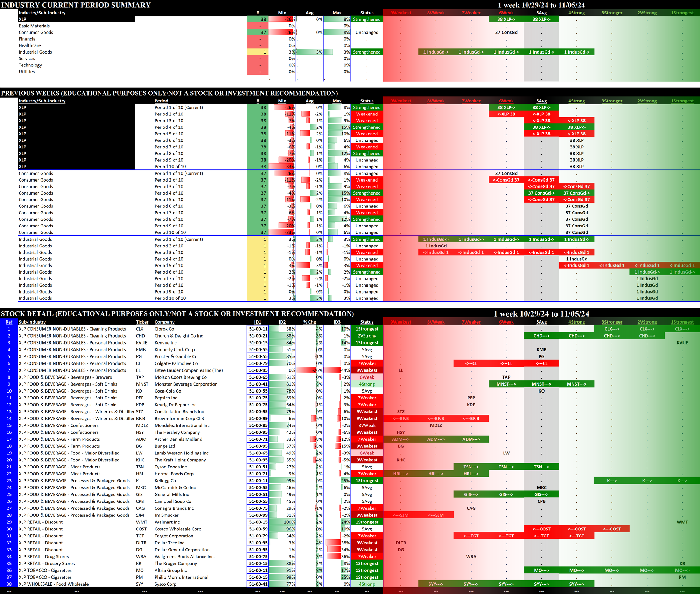Click the green Strengthened status for XLP summary
Image resolution: width=700 pixels, height=594 pixels.
click(x=367, y=20)
